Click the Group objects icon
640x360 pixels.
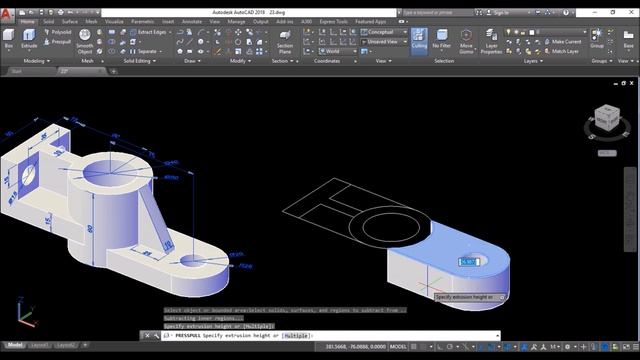597,38
